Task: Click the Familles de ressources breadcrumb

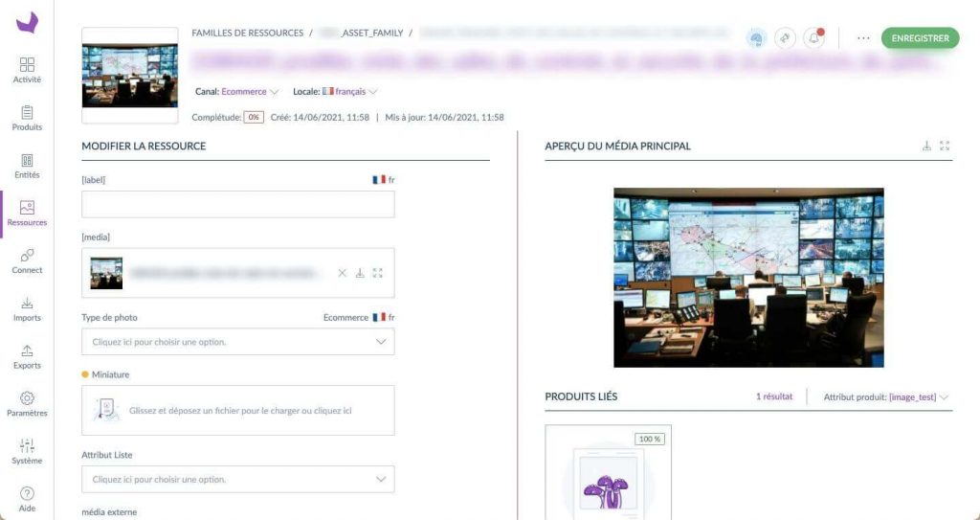Action: [x=248, y=33]
